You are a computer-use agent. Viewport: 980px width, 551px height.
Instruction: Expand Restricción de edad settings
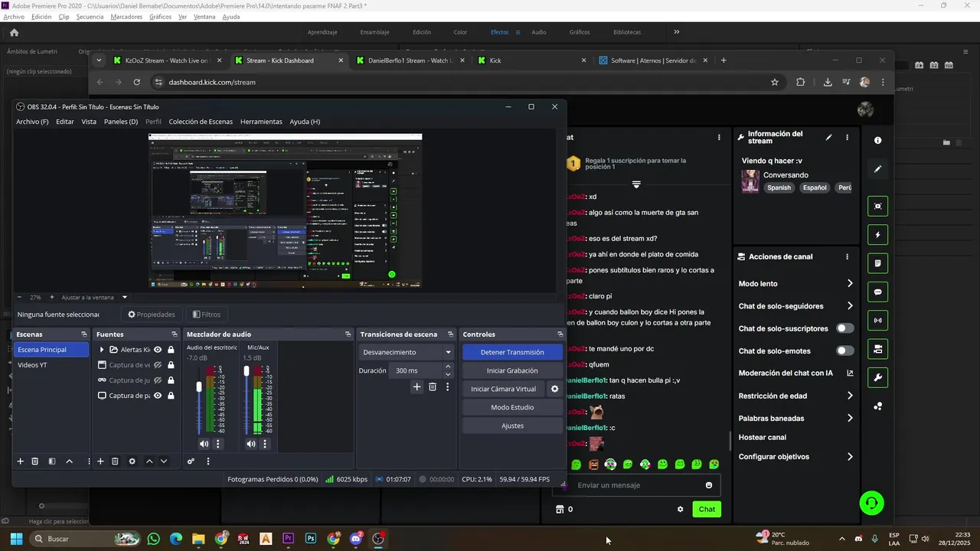point(850,396)
